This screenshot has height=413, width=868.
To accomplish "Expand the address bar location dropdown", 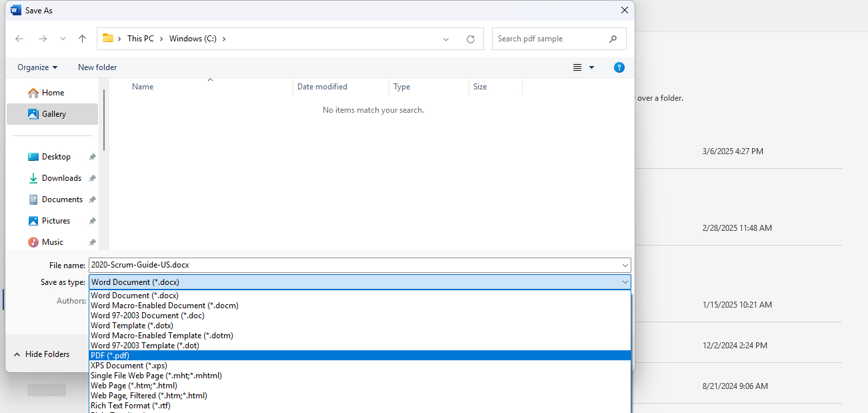I will point(445,39).
